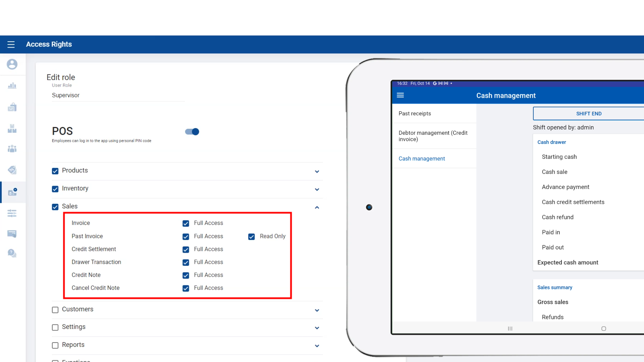Collapse the Sales section chevron
644x362 pixels.
point(317,207)
